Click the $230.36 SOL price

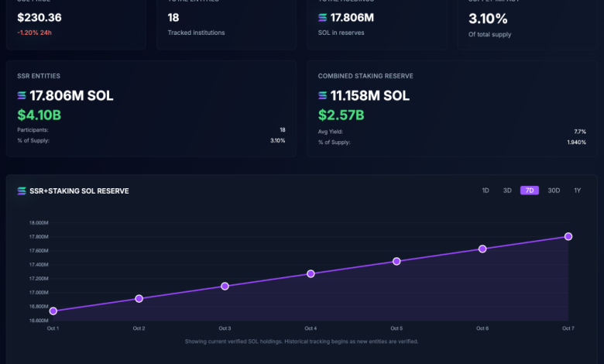[39, 17]
